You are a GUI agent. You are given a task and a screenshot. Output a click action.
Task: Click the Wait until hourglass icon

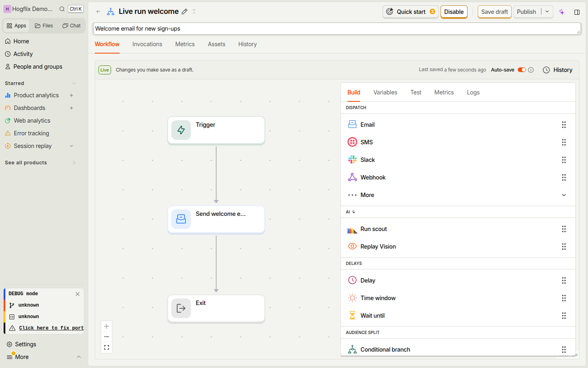point(352,316)
